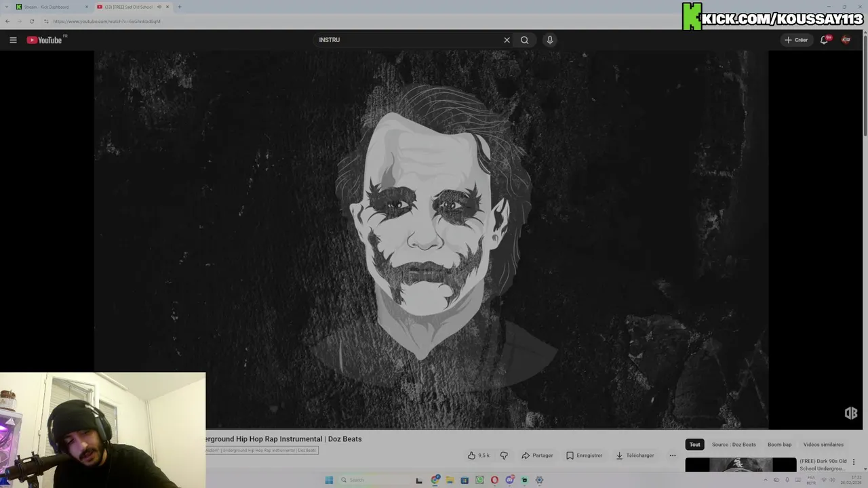Click the Doz Beats channel watermark on video
Viewport: 868px width, 488px height.
[851, 413]
